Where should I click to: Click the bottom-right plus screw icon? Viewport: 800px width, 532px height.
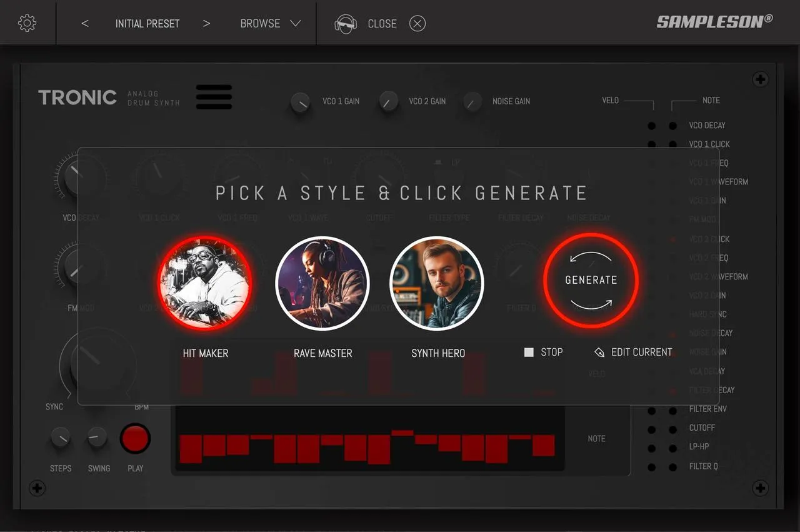[760, 488]
